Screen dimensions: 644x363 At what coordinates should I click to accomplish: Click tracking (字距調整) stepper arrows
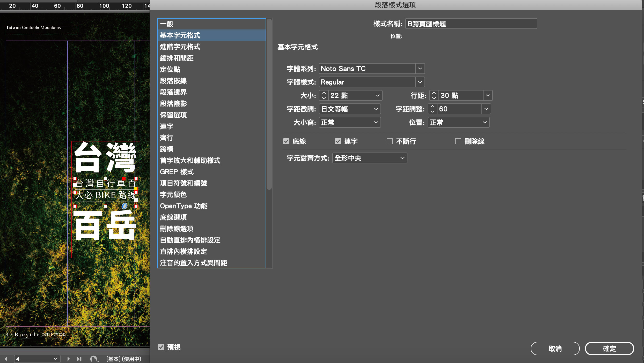coord(433,109)
